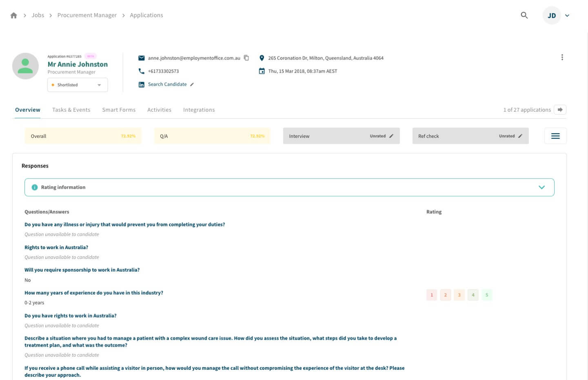Open the Jobs breadcrumb link

pos(38,15)
